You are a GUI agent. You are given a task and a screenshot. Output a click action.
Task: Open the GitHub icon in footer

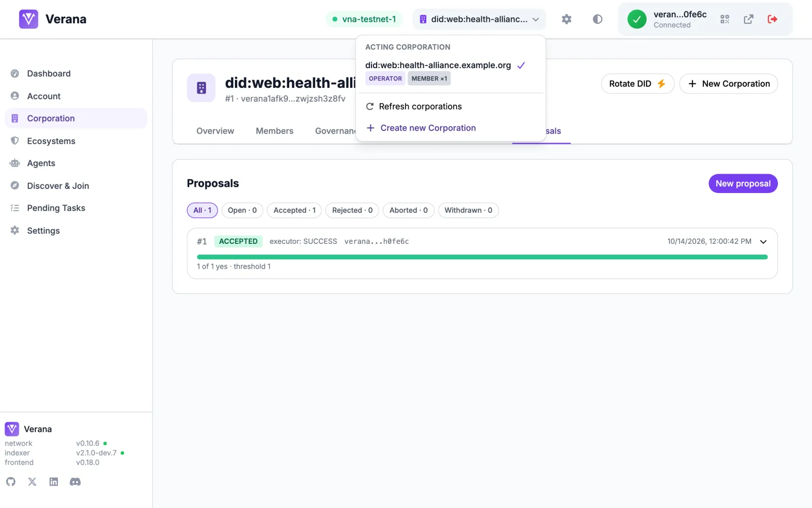pyautogui.click(x=11, y=482)
